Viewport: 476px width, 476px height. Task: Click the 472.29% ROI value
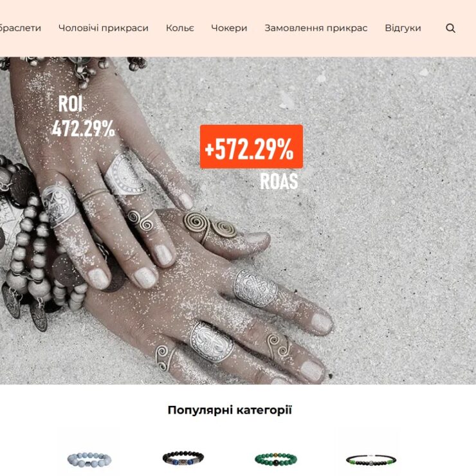click(x=83, y=129)
